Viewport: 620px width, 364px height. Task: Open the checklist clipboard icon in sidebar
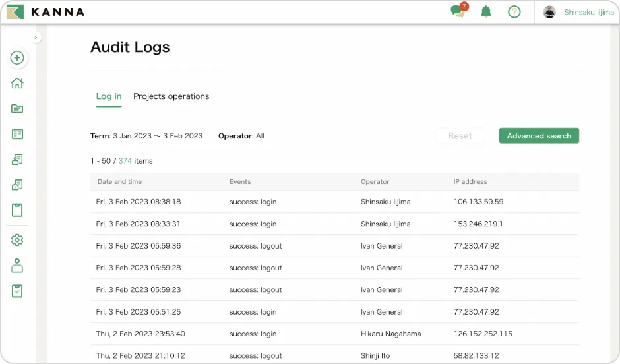tap(17, 291)
